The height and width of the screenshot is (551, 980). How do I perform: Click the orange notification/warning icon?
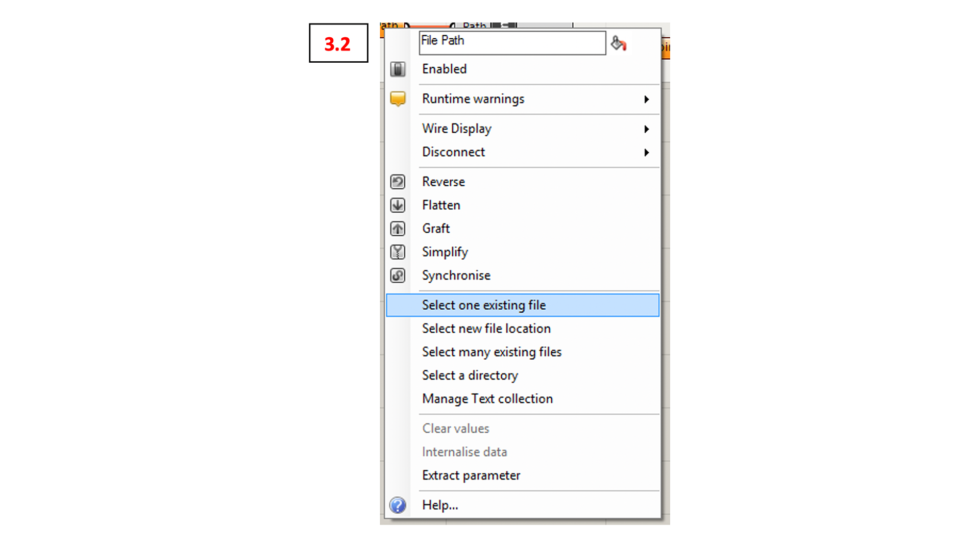[398, 99]
